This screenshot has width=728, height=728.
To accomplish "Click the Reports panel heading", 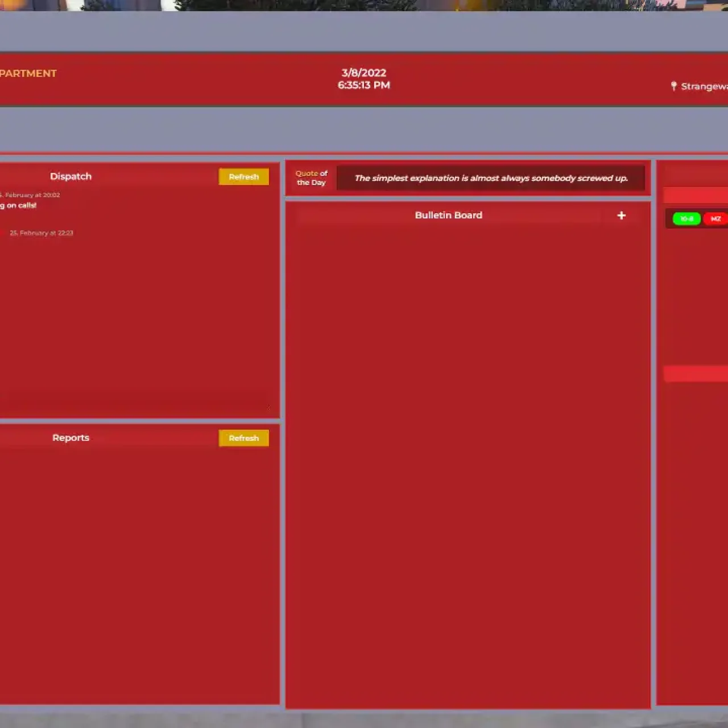I will (x=71, y=437).
